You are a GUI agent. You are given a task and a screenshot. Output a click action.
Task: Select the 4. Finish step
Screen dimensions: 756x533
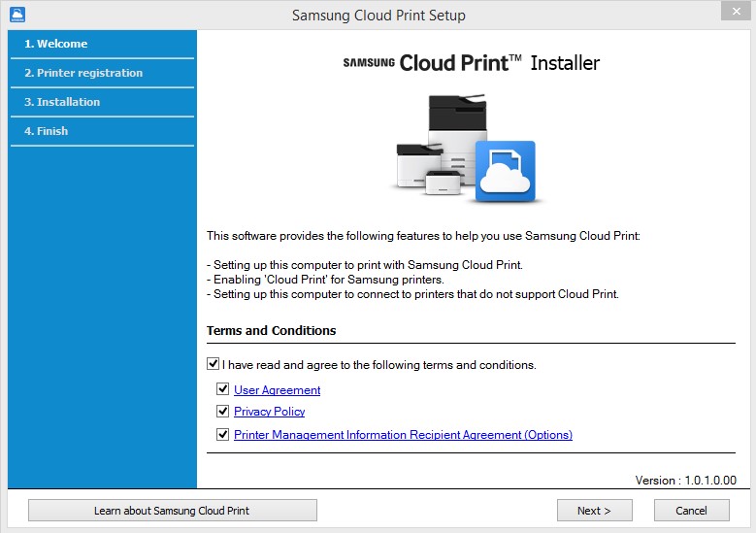(102, 131)
